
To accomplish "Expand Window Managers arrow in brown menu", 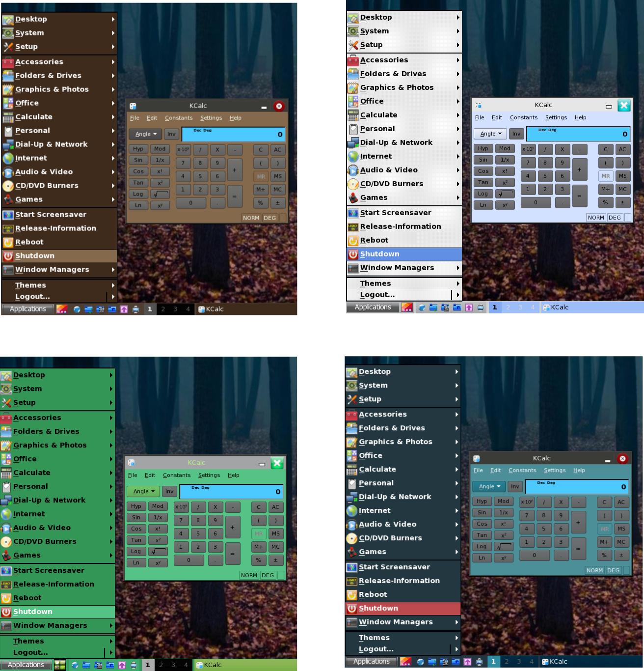I will (113, 270).
